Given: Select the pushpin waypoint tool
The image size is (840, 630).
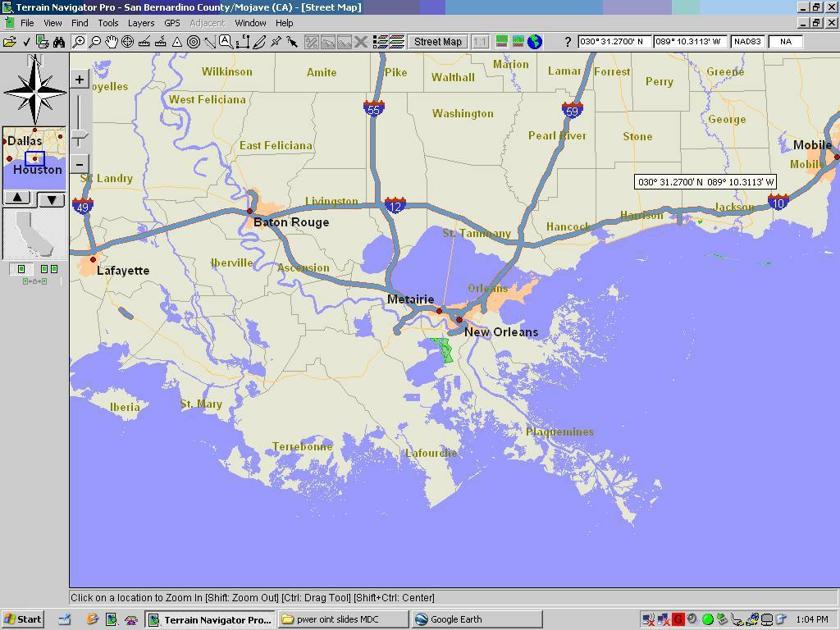Looking at the screenshot, I should [x=276, y=42].
